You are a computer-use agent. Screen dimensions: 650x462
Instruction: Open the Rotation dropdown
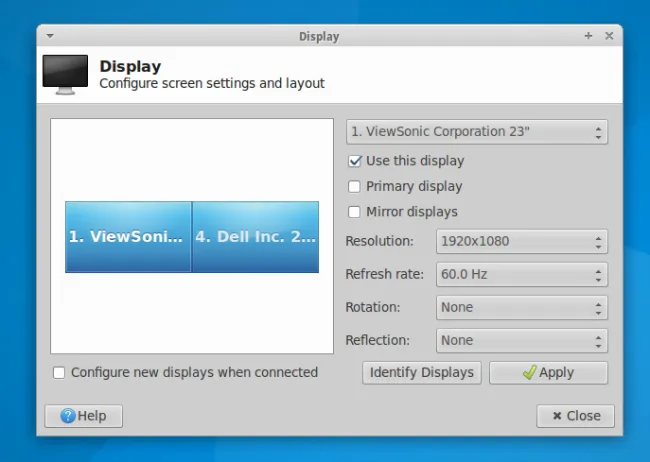(x=521, y=307)
